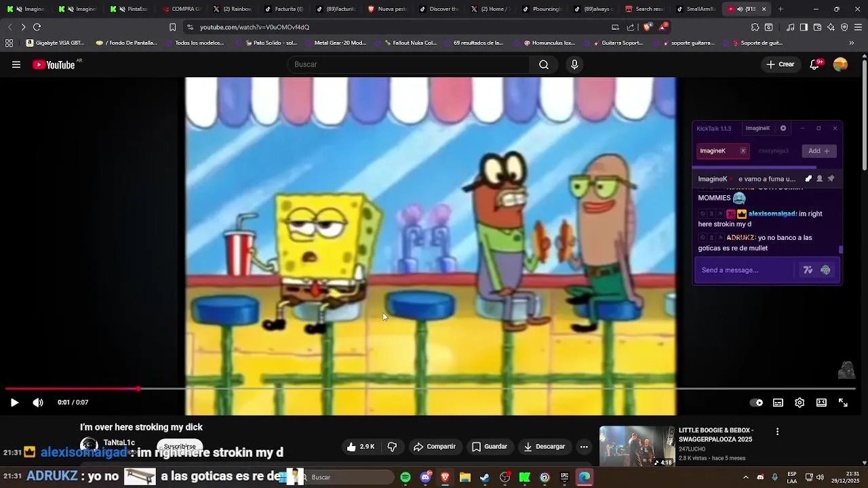This screenshot has height=488, width=868.
Task: Open Spotify from the taskbar
Action: point(406,477)
